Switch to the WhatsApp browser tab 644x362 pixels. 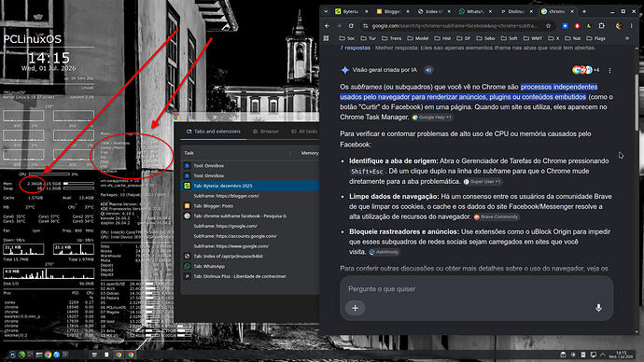pos(474,11)
